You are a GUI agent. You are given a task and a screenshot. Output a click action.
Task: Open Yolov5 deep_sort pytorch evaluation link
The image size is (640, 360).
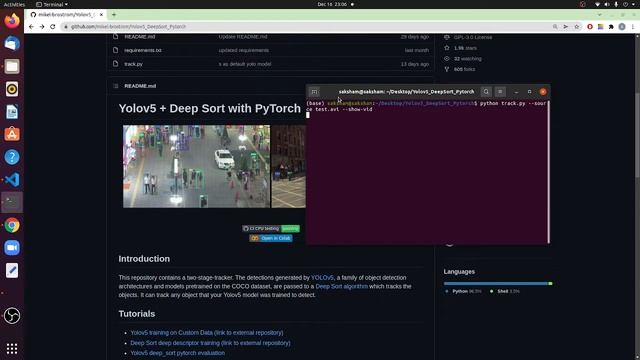(178, 353)
